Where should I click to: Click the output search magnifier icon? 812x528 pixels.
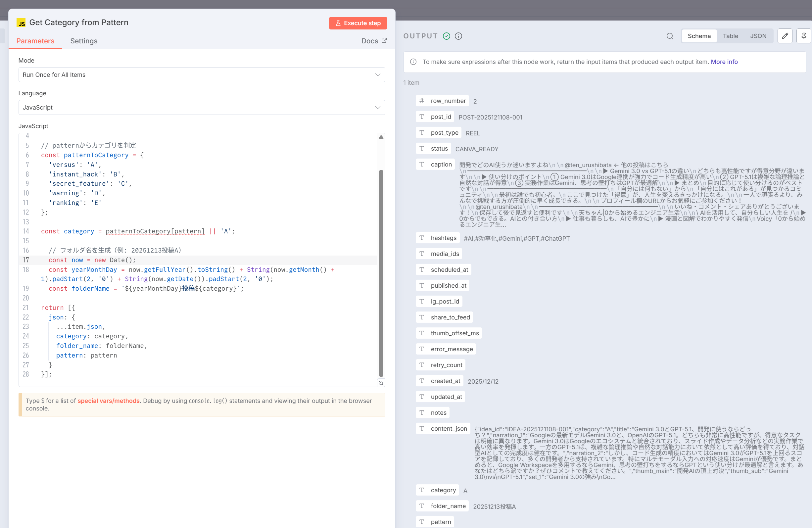point(670,36)
